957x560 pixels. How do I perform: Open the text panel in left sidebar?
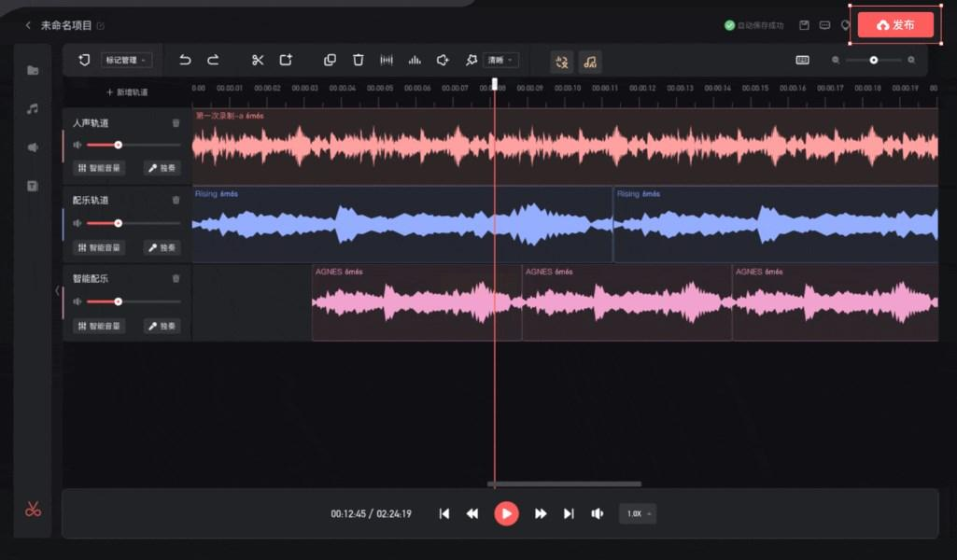pyautogui.click(x=33, y=186)
